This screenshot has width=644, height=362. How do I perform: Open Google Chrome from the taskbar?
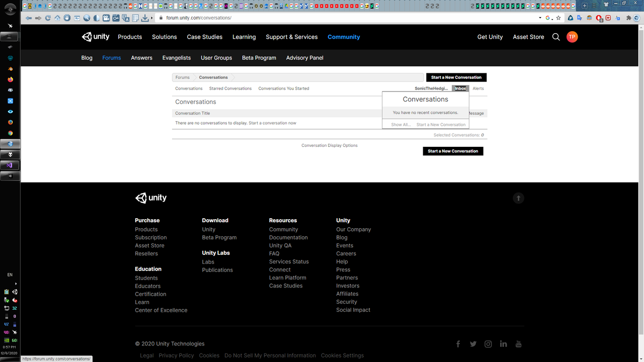[10, 133]
